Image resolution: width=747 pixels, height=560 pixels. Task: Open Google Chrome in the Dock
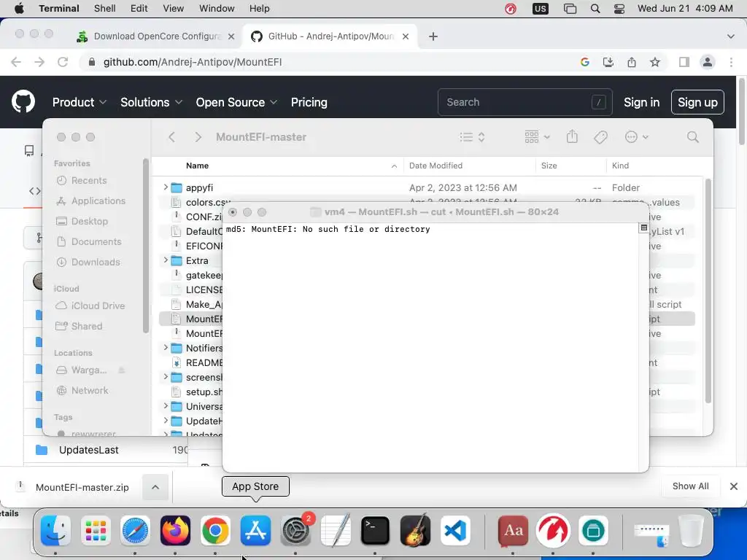(215, 530)
